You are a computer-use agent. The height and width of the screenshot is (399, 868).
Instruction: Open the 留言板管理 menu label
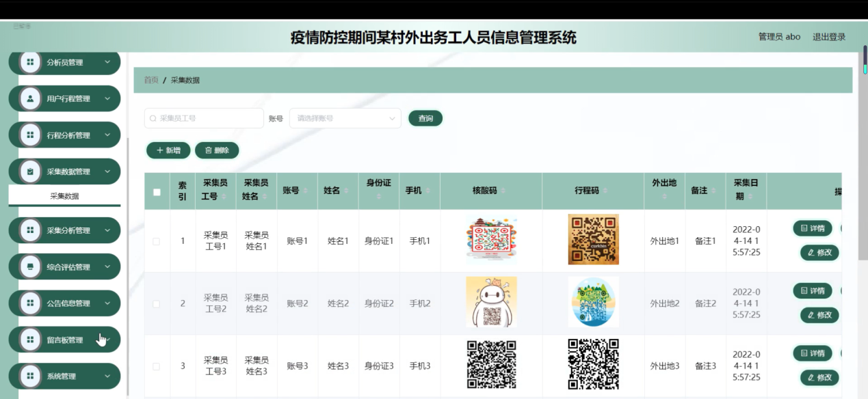click(x=65, y=340)
